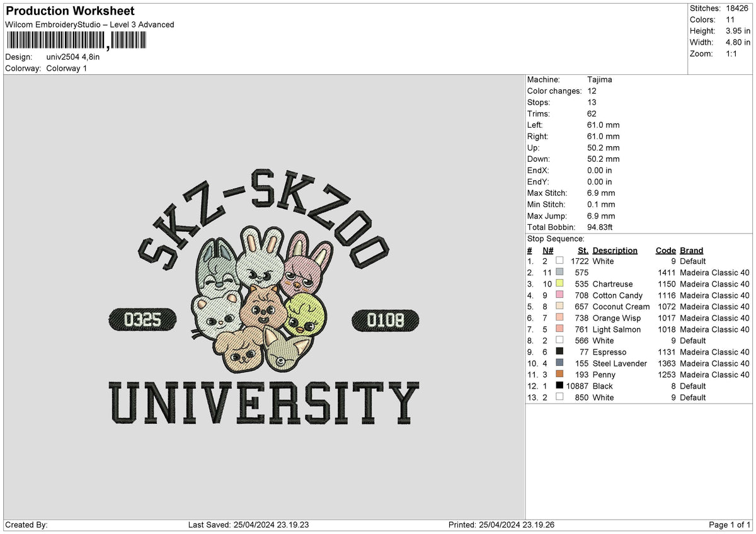Viewport: 756px width, 534px height.
Task: Pick the Chartreuse yellow color swatch
Action: 559,283
